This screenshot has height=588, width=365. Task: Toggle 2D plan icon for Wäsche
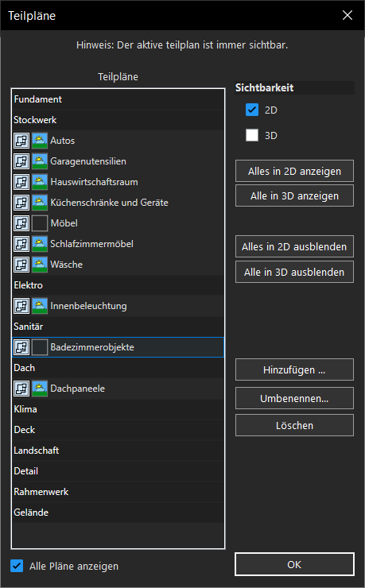(x=21, y=265)
